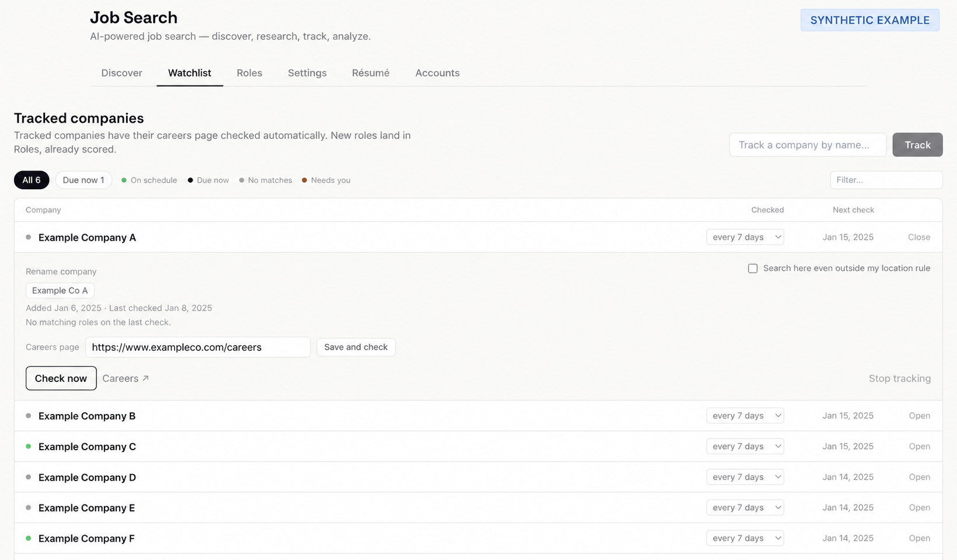
Task: Open the Discover tab
Action: coord(121,73)
